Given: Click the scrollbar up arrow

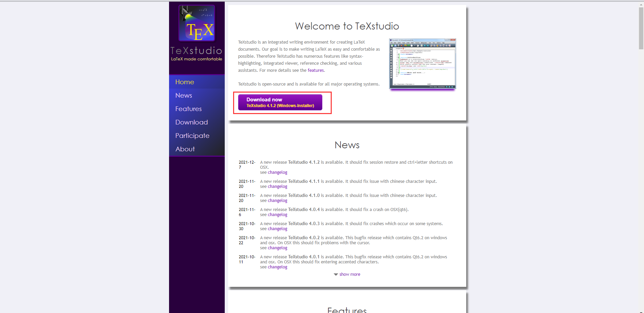Looking at the screenshot, I should 641,4.
